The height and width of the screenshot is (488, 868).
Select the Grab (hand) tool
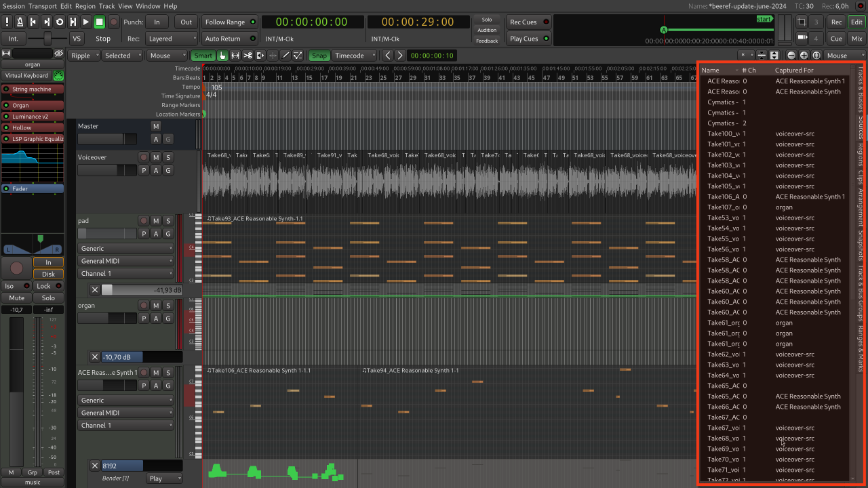coord(222,56)
